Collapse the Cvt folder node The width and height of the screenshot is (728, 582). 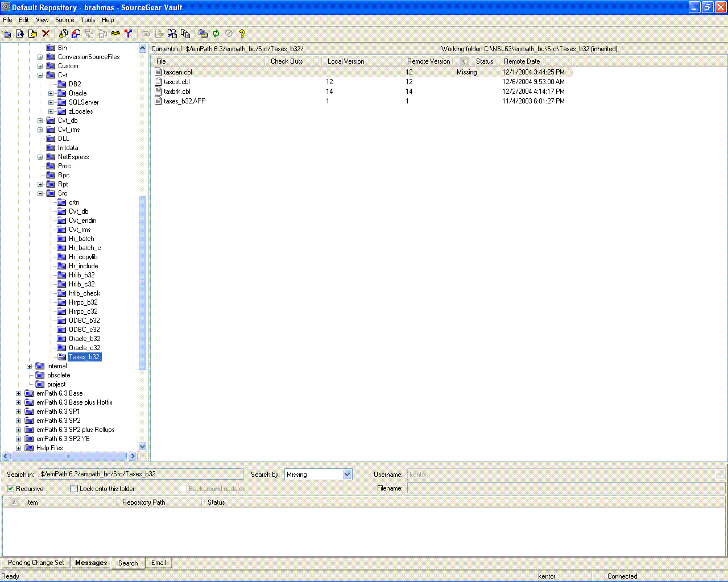pos(40,75)
